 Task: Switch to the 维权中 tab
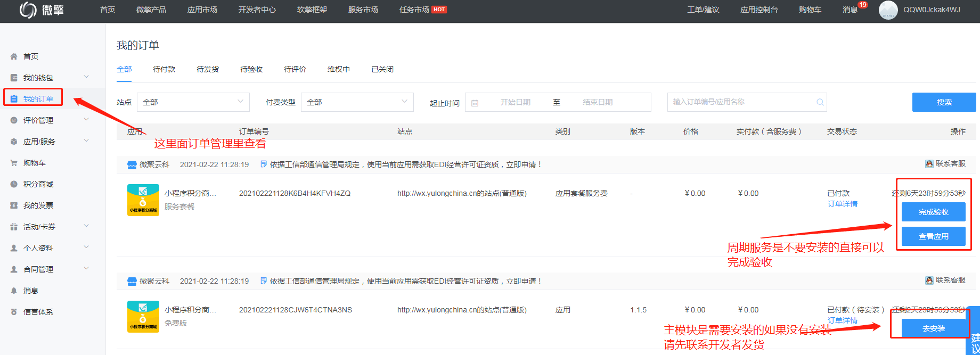339,69
